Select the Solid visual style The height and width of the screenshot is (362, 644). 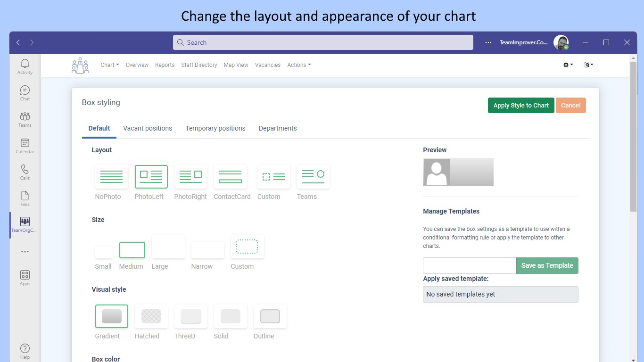[x=231, y=316]
